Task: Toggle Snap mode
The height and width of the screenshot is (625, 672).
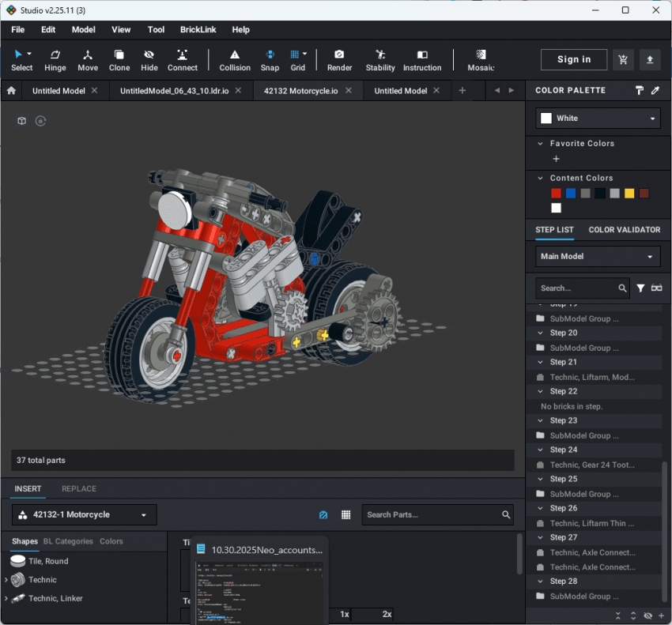Action: point(270,60)
